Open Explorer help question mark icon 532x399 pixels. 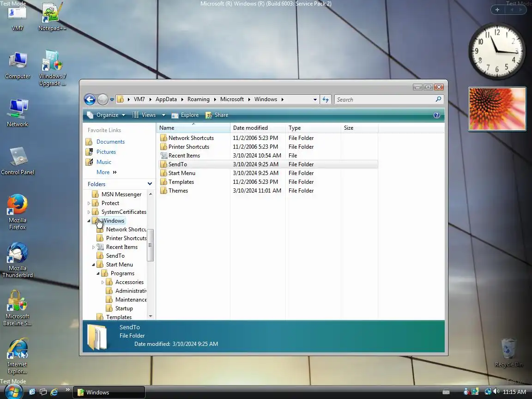click(x=437, y=115)
